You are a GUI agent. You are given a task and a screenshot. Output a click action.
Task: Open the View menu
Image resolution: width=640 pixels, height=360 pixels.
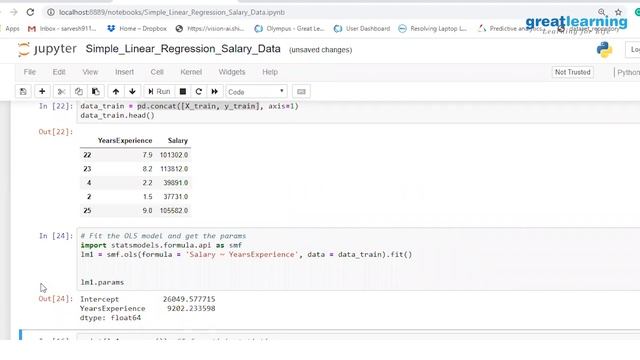[x=90, y=72]
